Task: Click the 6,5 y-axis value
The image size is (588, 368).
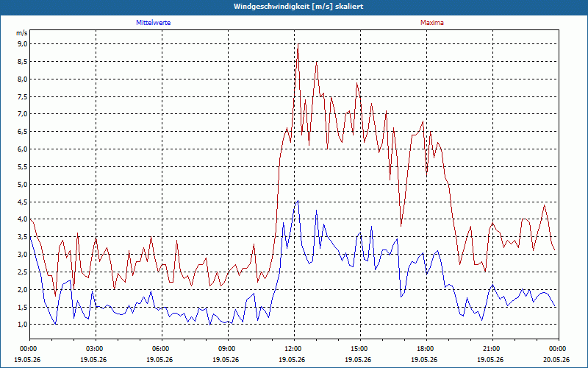Action: [x=23, y=132]
